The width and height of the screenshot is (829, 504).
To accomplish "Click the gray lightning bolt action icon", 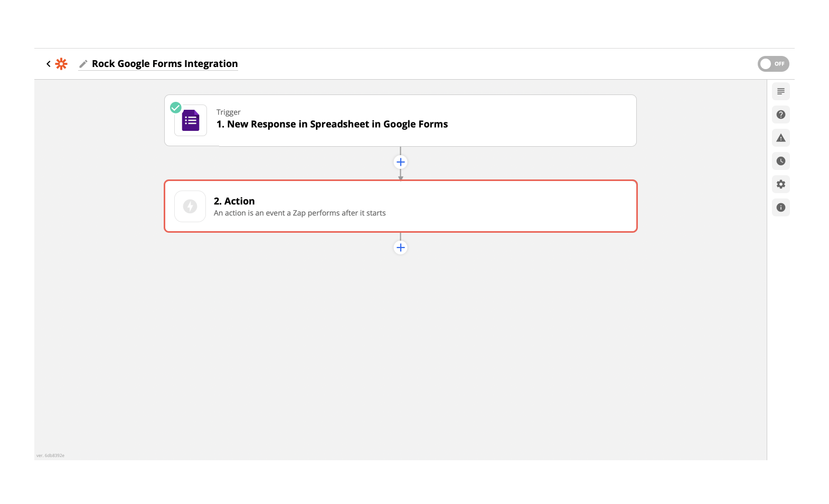I will tap(190, 206).
